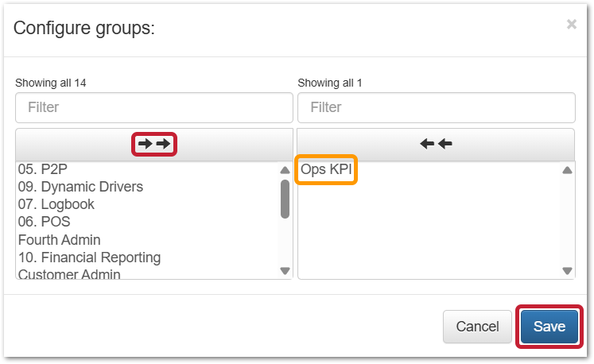Close the Configure groups dialog

coord(571,25)
